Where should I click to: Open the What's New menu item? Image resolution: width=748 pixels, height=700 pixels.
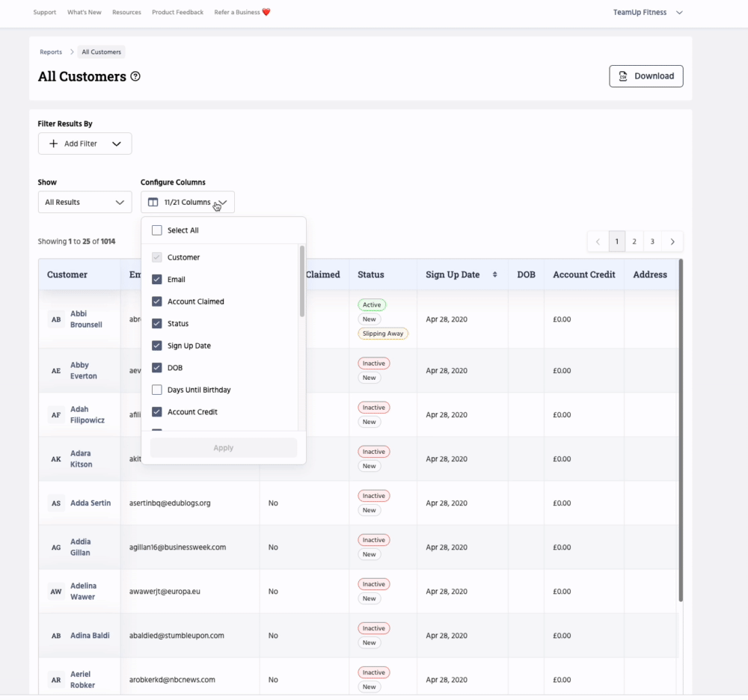click(84, 13)
